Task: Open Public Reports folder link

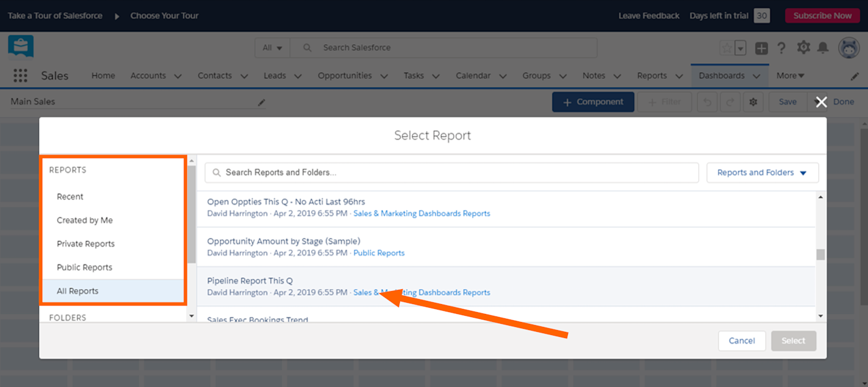Action: [379, 253]
